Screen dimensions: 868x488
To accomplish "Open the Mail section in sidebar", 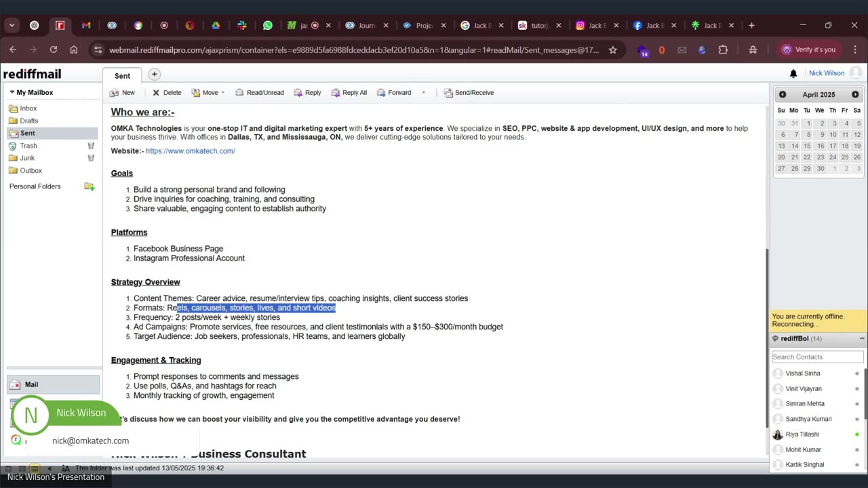I will click(53, 385).
